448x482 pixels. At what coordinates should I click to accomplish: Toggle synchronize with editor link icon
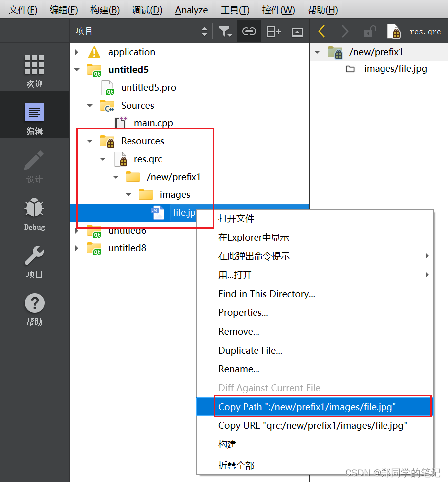249,31
